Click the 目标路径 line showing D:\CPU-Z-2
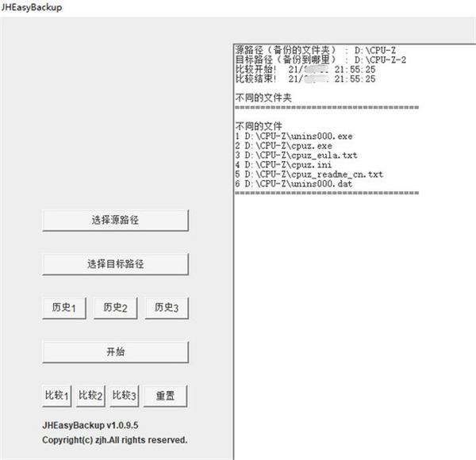 coord(321,59)
